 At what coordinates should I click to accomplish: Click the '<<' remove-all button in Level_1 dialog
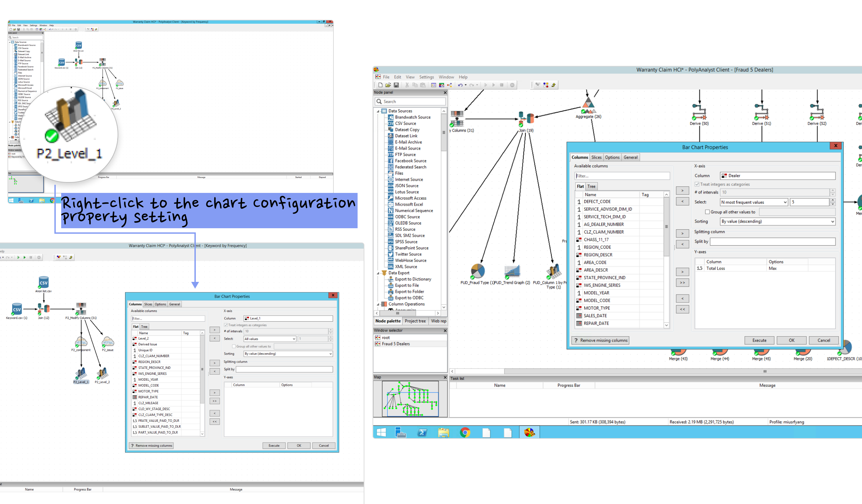(x=214, y=422)
